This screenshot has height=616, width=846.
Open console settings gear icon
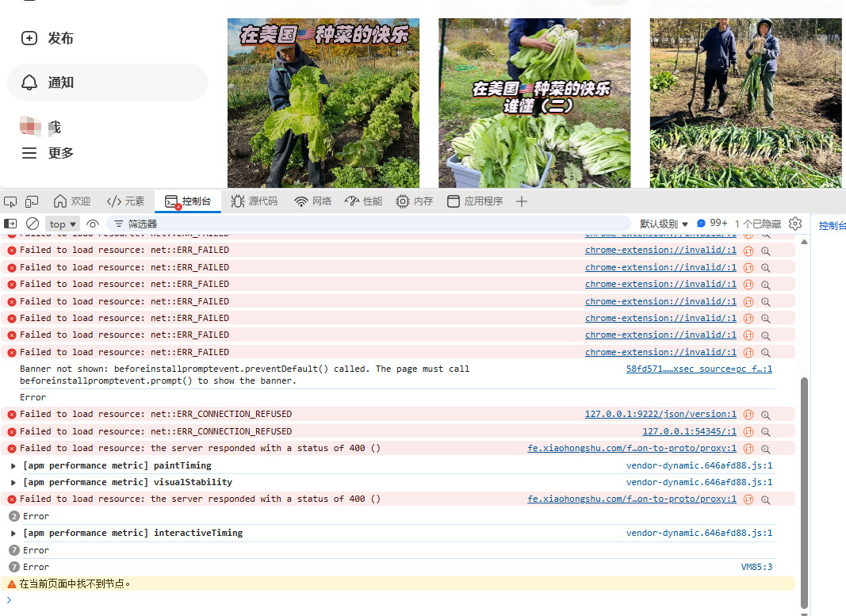click(x=795, y=224)
